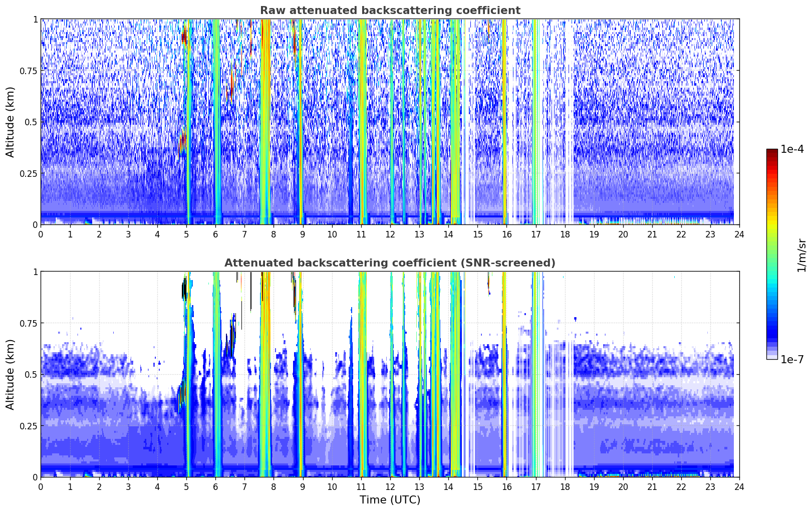Click hour '8' tick under the raw plot

tap(274, 234)
